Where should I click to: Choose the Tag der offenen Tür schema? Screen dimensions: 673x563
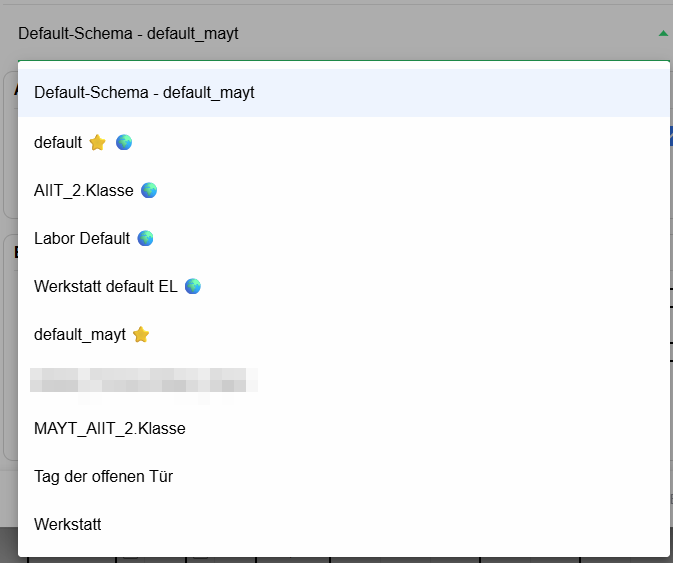tap(343, 476)
